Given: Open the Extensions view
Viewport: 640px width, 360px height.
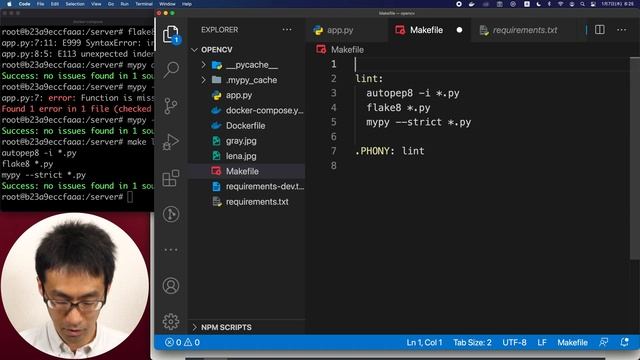Looking at the screenshot, I should [x=171, y=178].
